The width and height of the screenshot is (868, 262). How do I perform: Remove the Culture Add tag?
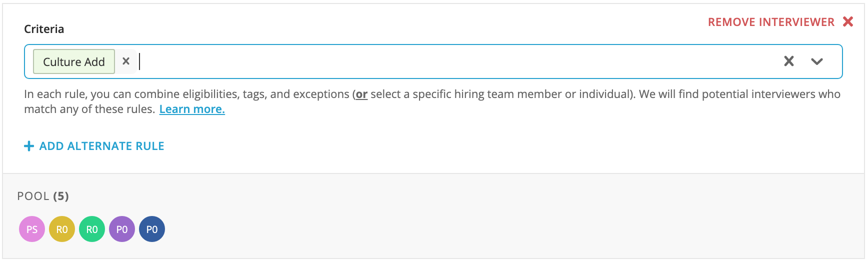tap(126, 61)
